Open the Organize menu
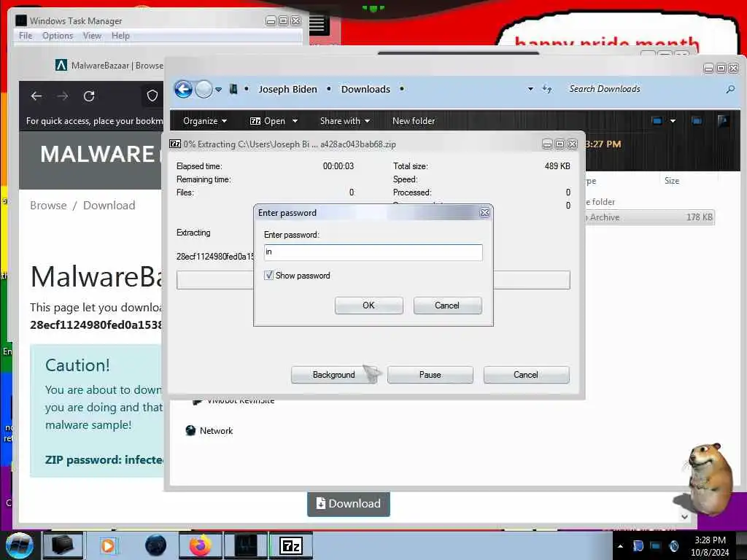 (x=204, y=121)
